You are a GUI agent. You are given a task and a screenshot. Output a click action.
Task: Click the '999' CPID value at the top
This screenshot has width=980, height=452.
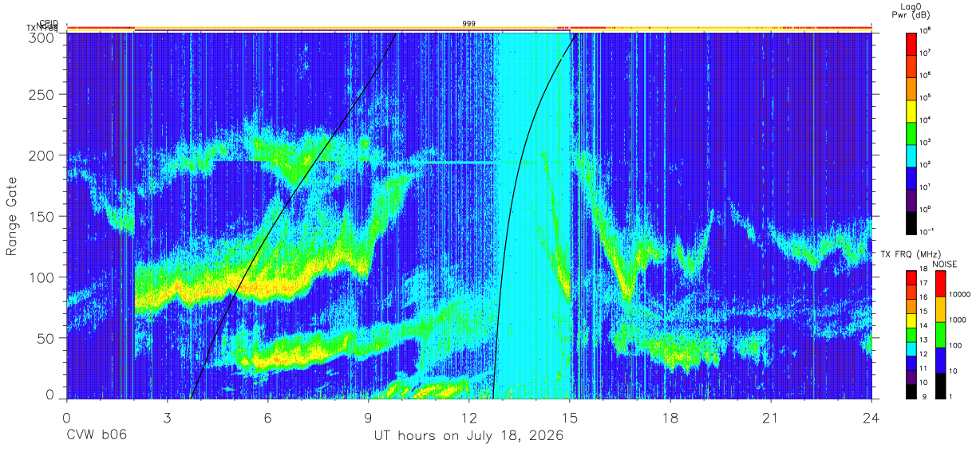[x=469, y=24]
